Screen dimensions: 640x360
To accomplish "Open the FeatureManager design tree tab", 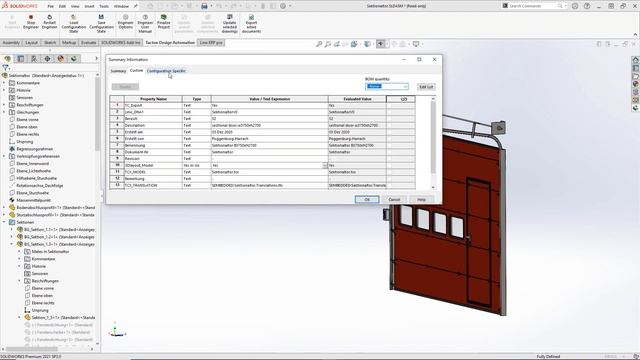I will pos(7,59).
